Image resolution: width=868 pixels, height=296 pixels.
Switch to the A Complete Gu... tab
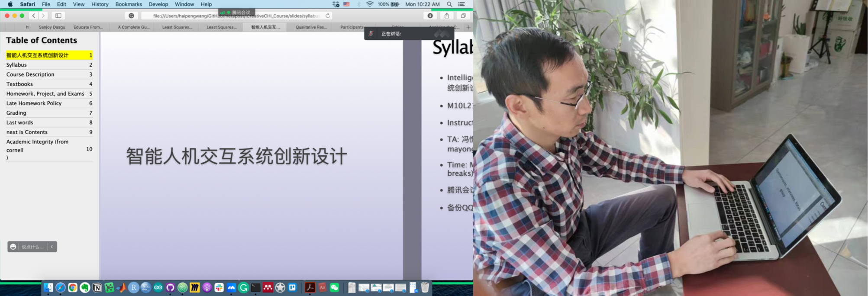[133, 27]
